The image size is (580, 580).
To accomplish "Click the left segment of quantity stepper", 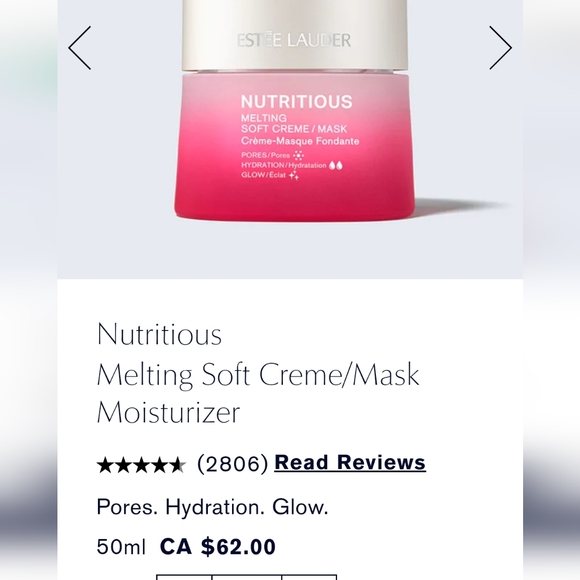I will [x=184, y=577].
